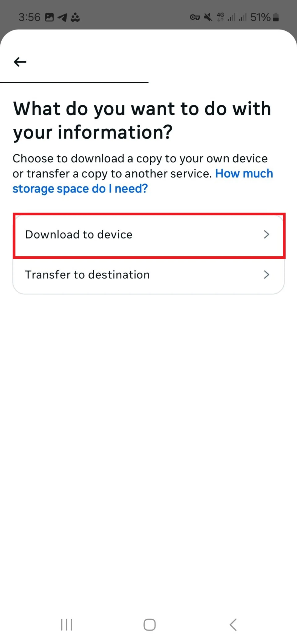Tap the Telegram notification icon

tap(62, 17)
